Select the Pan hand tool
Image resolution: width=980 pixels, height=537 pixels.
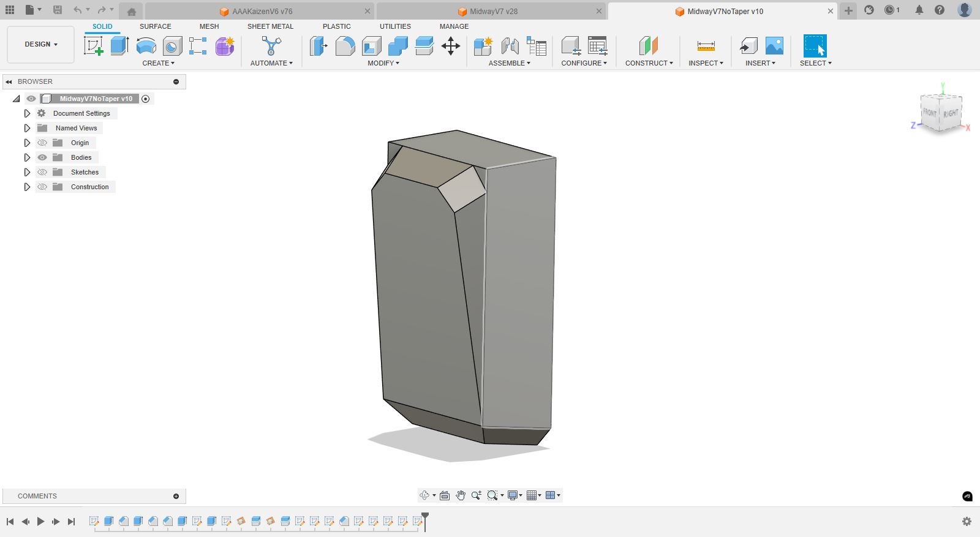pyautogui.click(x=460, y=495)
